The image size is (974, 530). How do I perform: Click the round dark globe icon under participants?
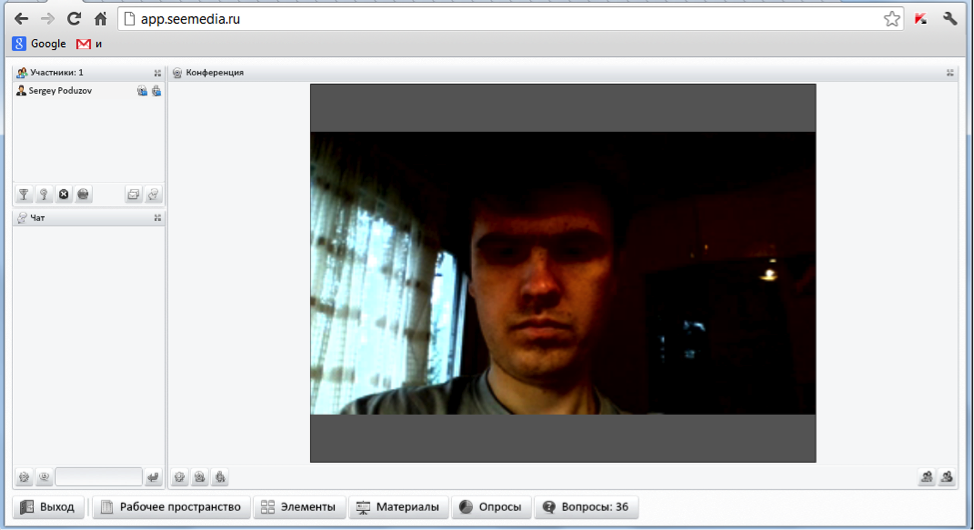(83, 194)
